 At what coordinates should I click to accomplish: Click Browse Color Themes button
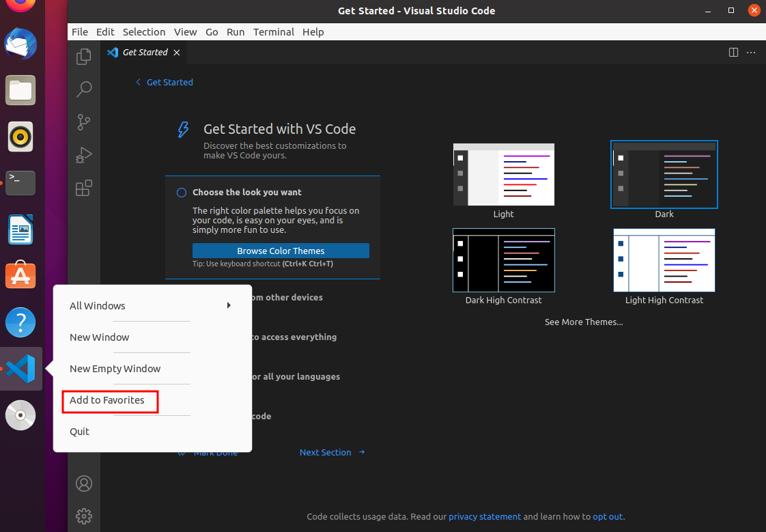[x=281, y=251]
